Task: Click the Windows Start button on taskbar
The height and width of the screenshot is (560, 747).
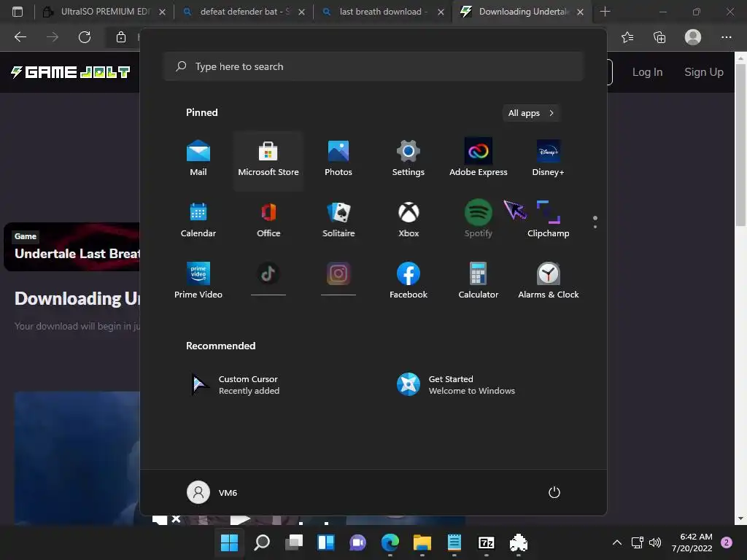Action: [229, 542]
